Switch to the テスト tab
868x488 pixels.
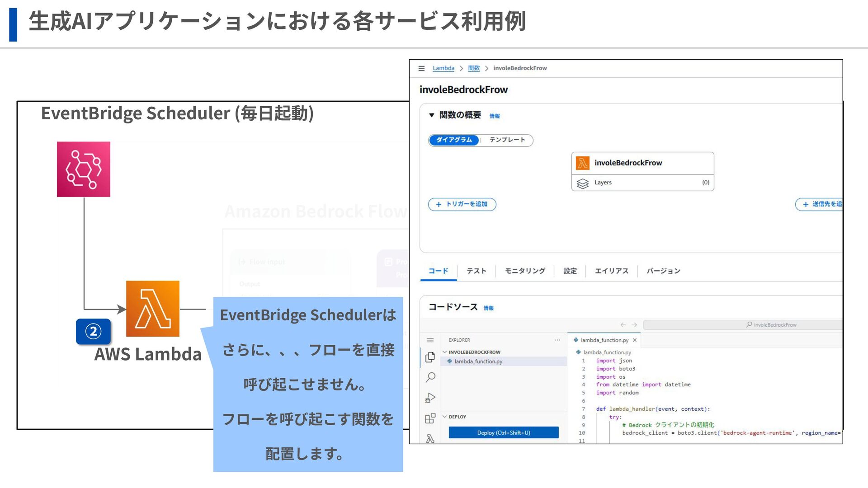(x=476, y=271)
